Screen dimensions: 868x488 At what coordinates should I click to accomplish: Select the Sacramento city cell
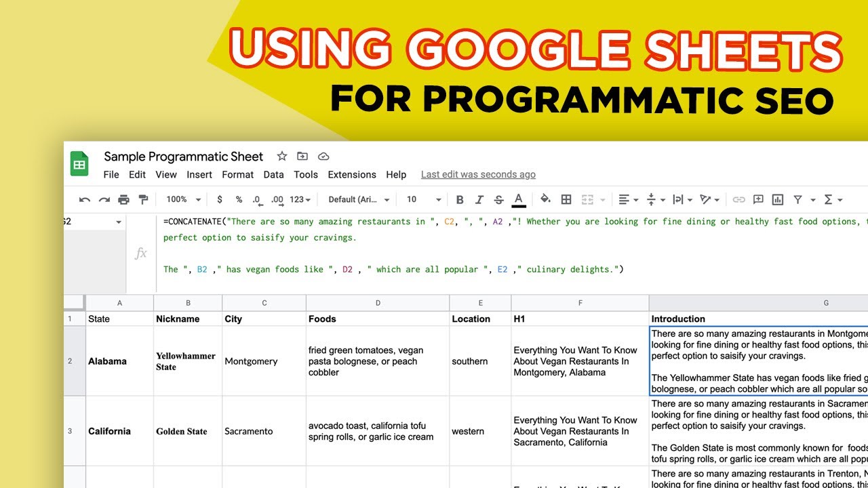tap(264, 431)
